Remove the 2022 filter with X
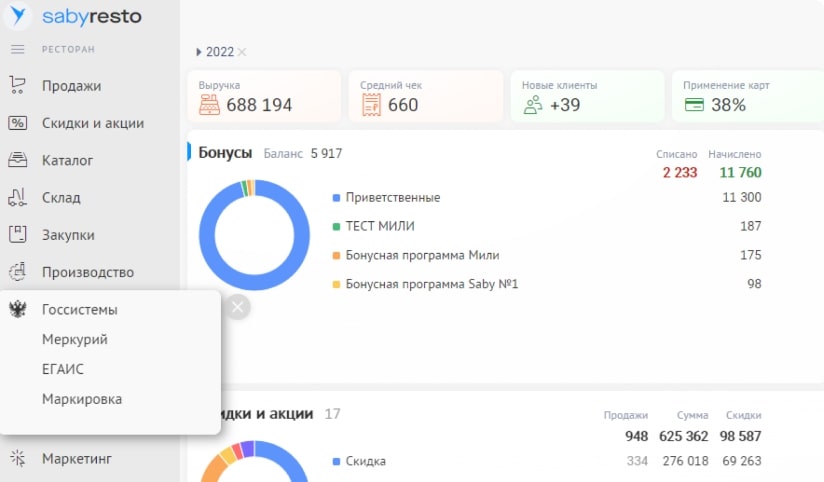 [242, 52]
